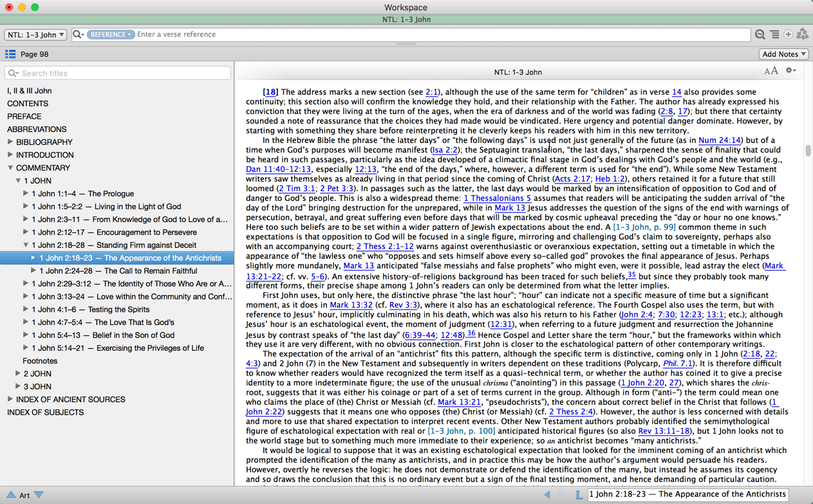Expand the 2 JOHN section
The image size is (813, 504).
tap(18, 373)
